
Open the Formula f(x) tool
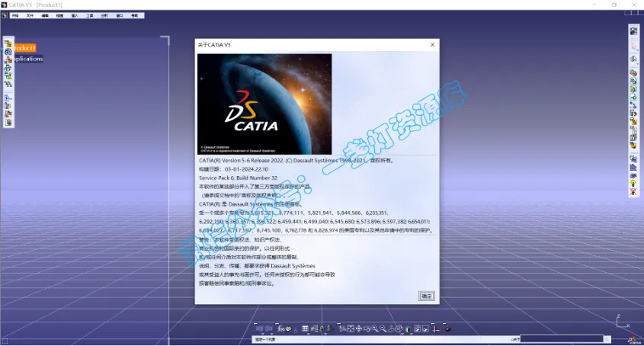281,328
